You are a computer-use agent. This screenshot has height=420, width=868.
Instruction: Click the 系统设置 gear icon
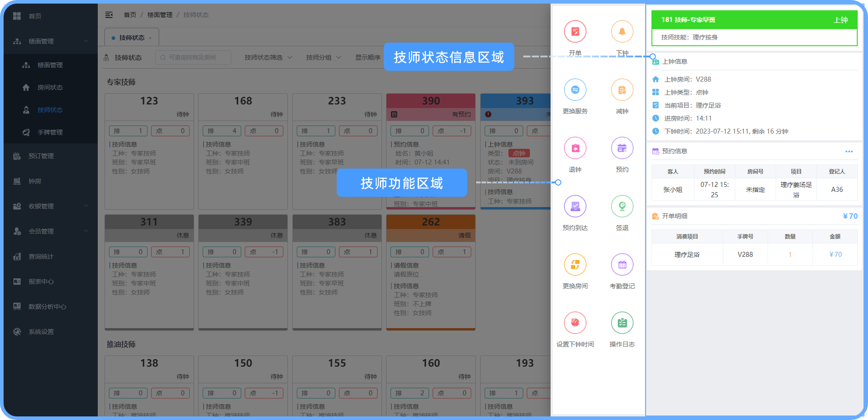[17, 332]
